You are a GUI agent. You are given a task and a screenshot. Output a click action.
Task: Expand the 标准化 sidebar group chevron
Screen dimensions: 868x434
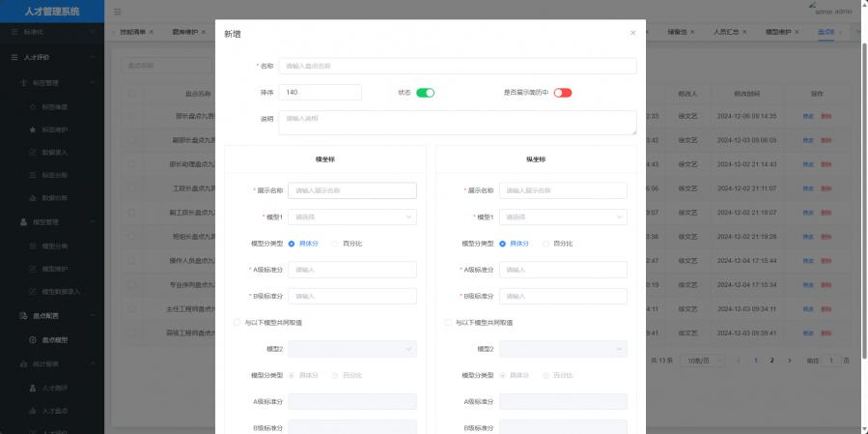[x=93, y=32]
